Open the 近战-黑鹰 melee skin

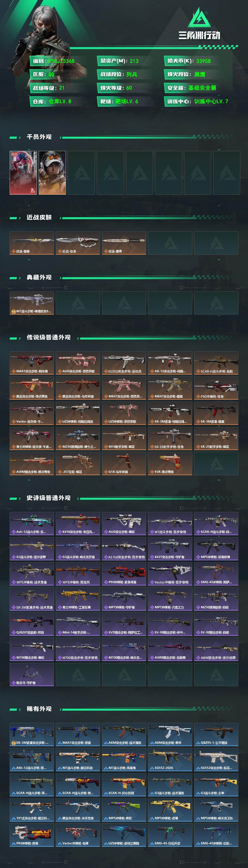point(124,243)
